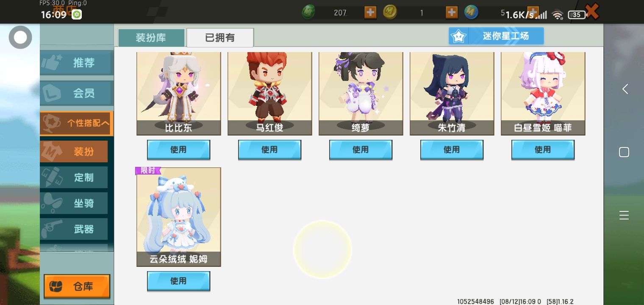Add more green mini beans with plus

click(x=370, y=12)
